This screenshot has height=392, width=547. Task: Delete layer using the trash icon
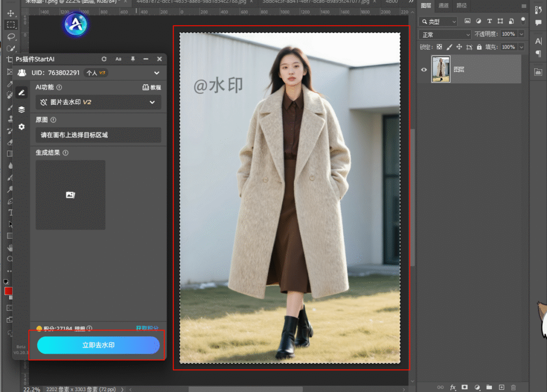click(513, 387)
